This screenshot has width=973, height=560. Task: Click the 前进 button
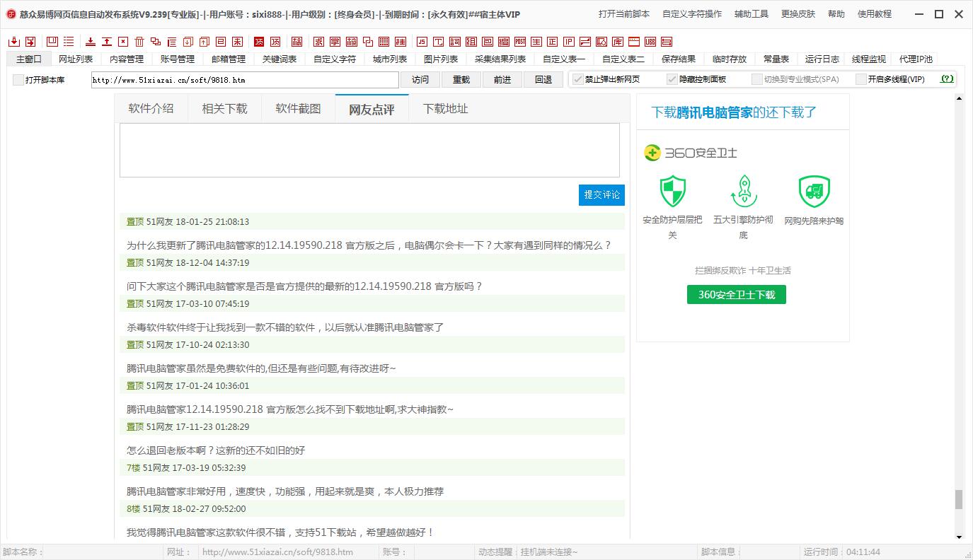point(502,80)
